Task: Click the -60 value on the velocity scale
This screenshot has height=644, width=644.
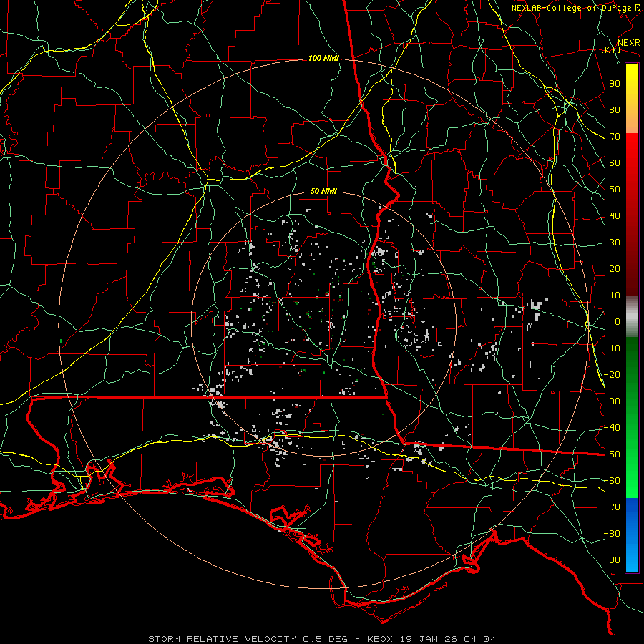Action: 612,481
